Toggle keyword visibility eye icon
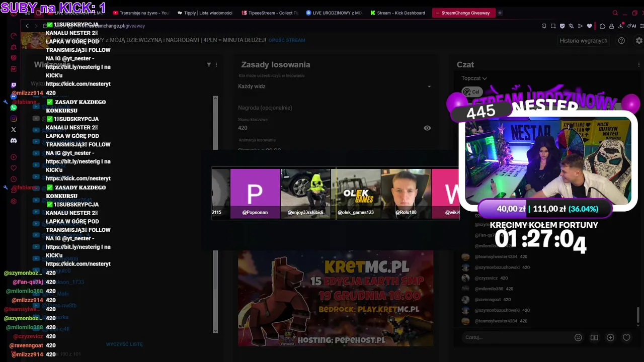The height and width of the screenshot is (362, 644). [x=427, y=128]
